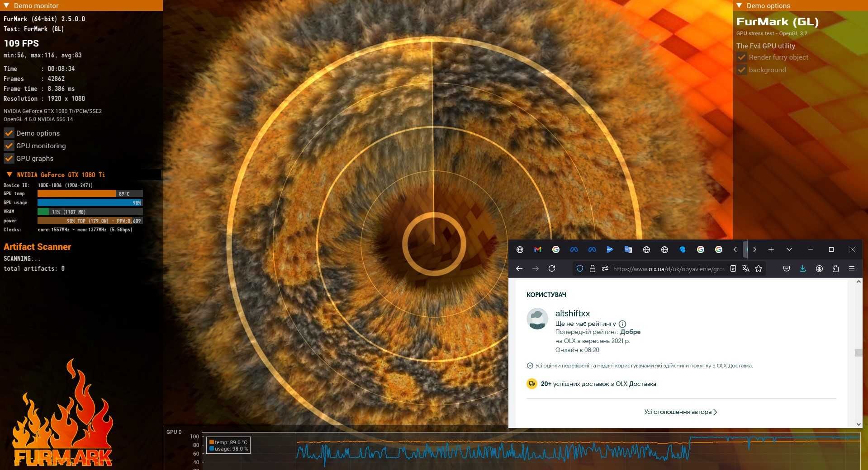The width and height of the screenshot is (868, 470).
Task: Bookmark this page with the star icon
Action: point(759,268)
